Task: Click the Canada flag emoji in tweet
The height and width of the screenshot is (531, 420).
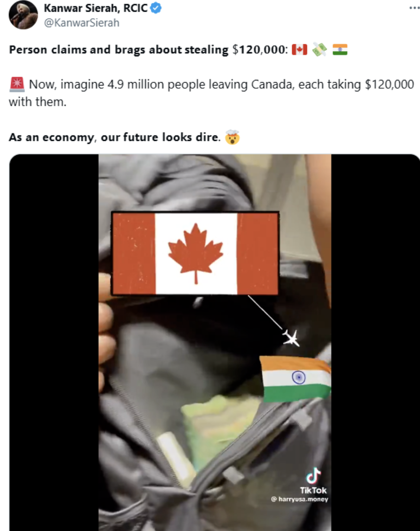Action: tap(300, 49)
